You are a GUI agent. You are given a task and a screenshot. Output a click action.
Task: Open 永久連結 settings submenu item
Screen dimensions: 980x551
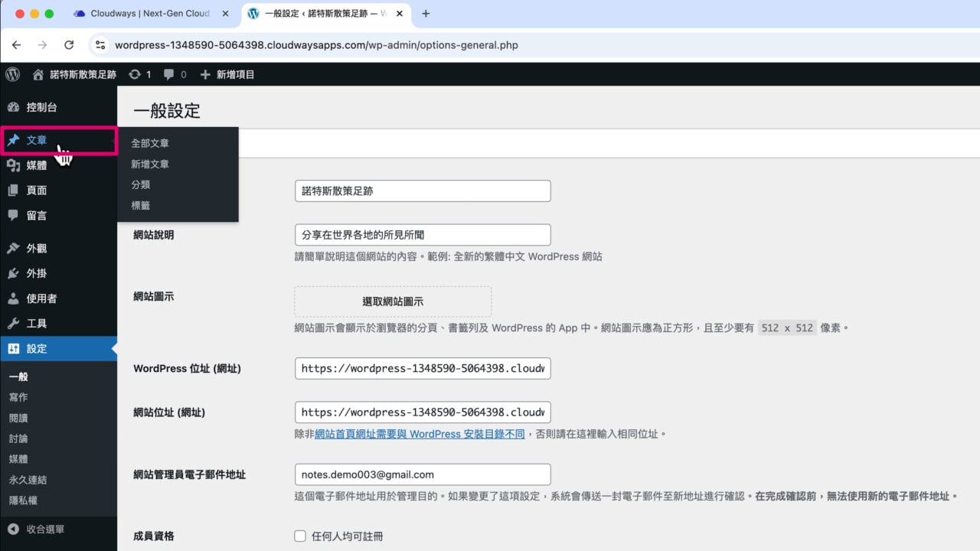coord(28,480)
